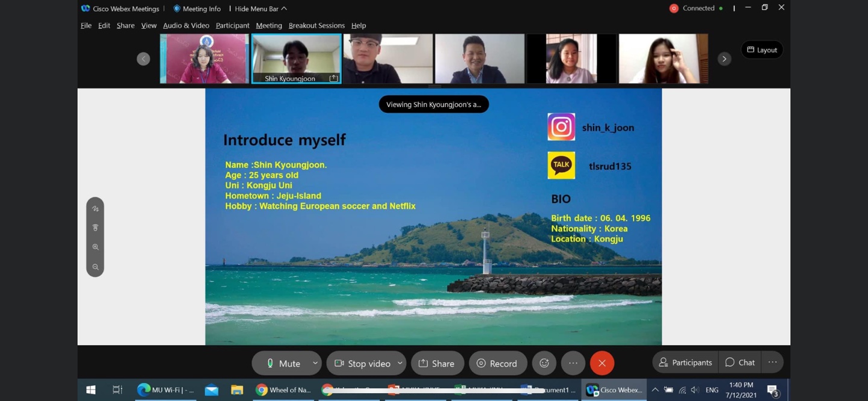The image size is (868, 401).
Task: Leave the meeting with the red button
Action: click(x=602, y=363)
